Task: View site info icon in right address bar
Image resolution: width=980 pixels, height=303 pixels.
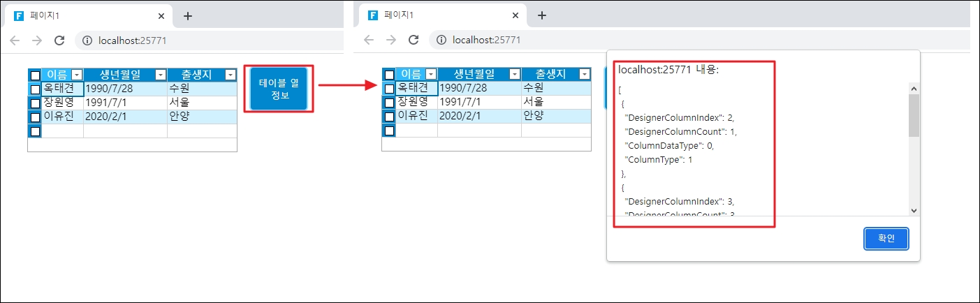Action: (440, 40)
